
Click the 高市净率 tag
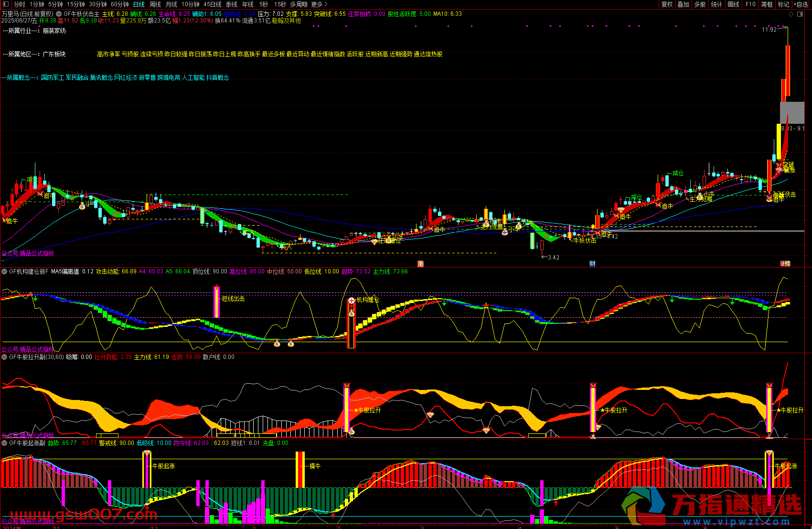[108, 54]
